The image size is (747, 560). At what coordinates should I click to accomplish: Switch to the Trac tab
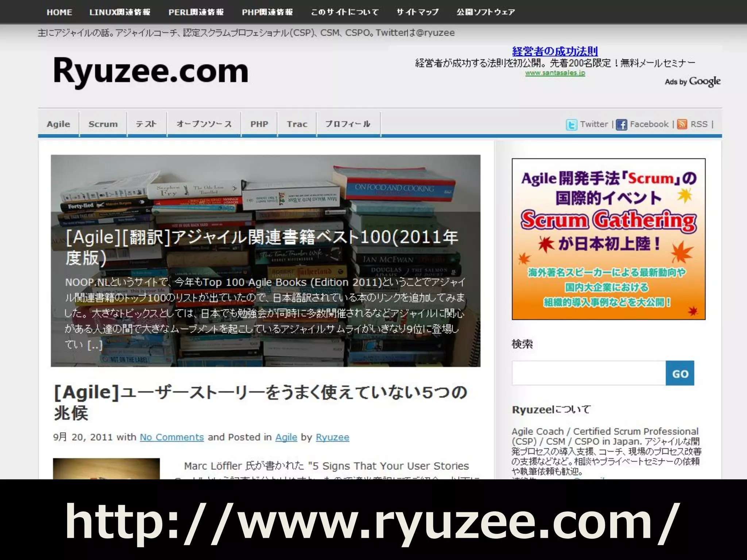coord(297,124)
